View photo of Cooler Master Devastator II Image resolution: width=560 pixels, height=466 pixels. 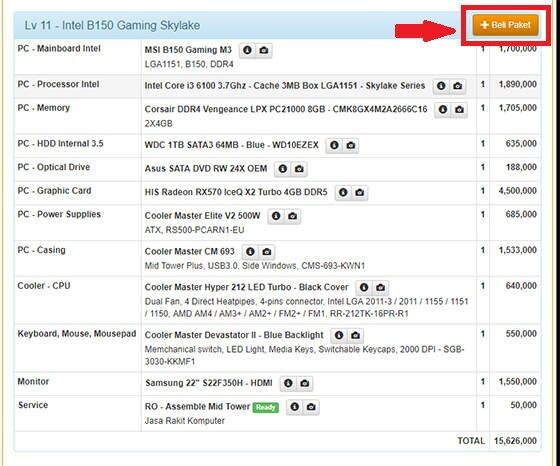tap(355, 335)
